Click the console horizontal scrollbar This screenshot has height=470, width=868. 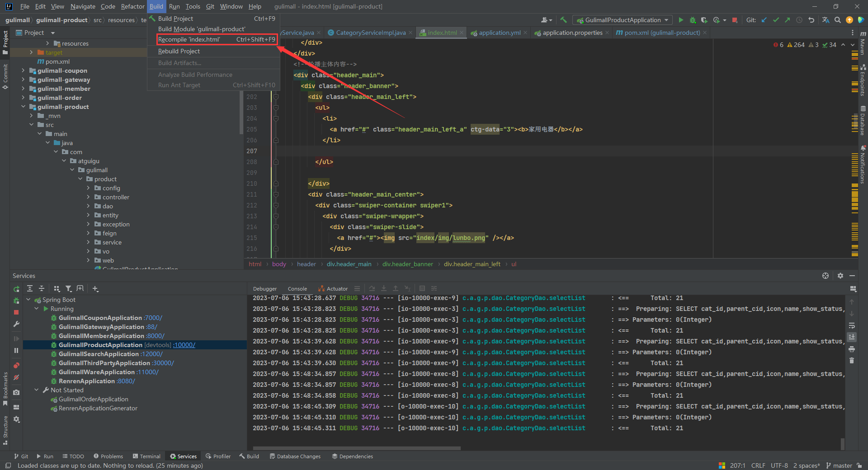coord(357,448)
